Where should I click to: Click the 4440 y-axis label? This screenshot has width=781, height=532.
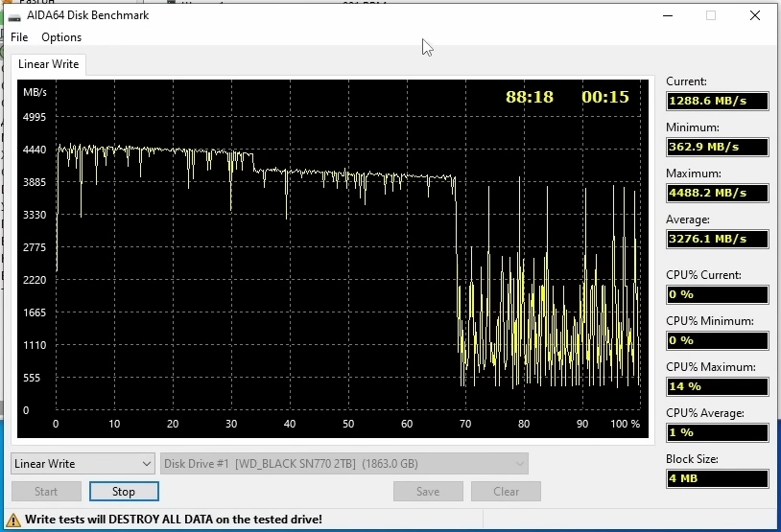pyautogui.click(x=35, y=150)
